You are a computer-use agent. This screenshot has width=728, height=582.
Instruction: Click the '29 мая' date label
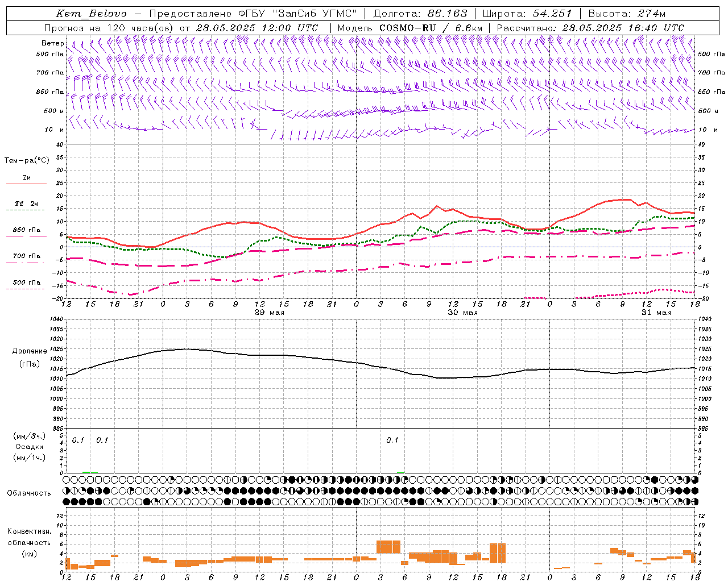tap(270, 312)
